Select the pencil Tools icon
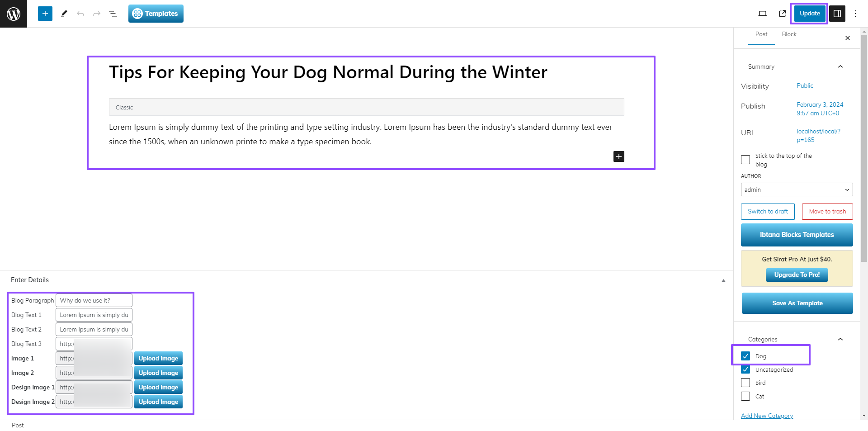868x431 pixels. point(64,14)
